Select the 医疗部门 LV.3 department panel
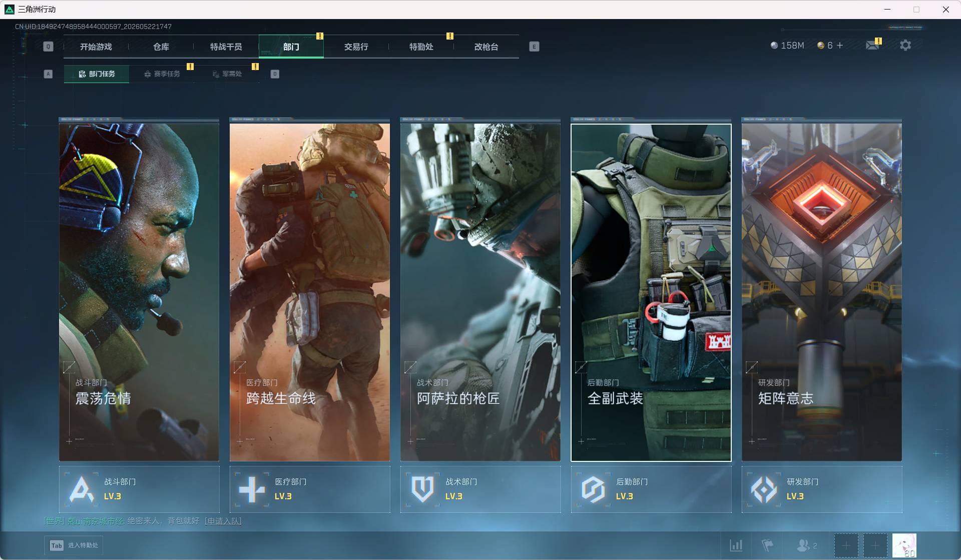 point(310,489)
